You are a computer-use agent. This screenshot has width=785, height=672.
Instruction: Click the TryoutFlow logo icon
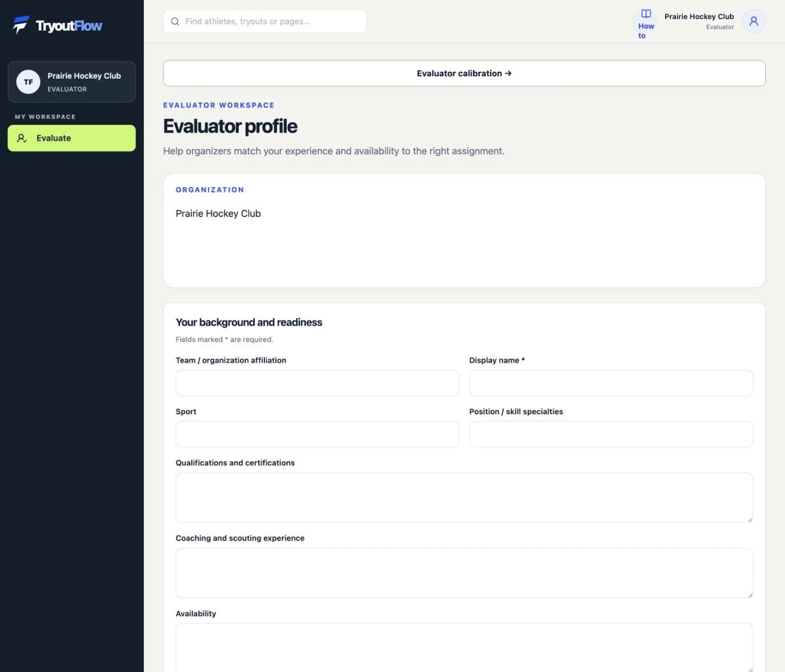[x=21, y=25]
